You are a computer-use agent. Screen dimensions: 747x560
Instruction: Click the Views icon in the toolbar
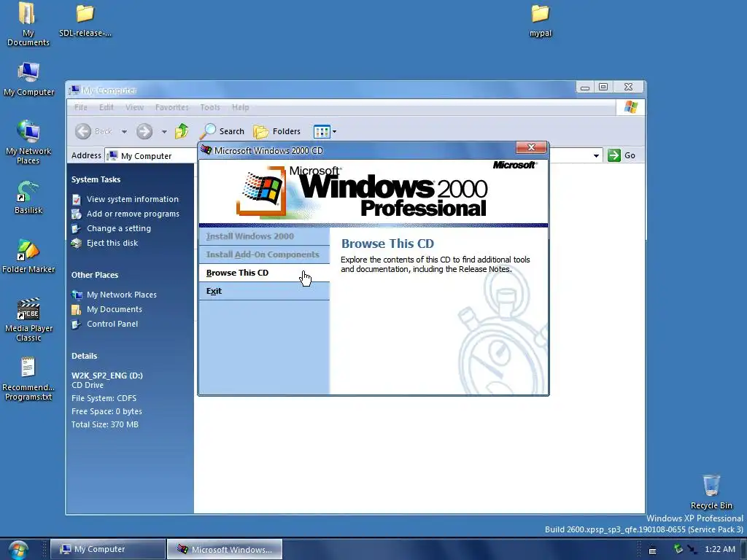322,131
